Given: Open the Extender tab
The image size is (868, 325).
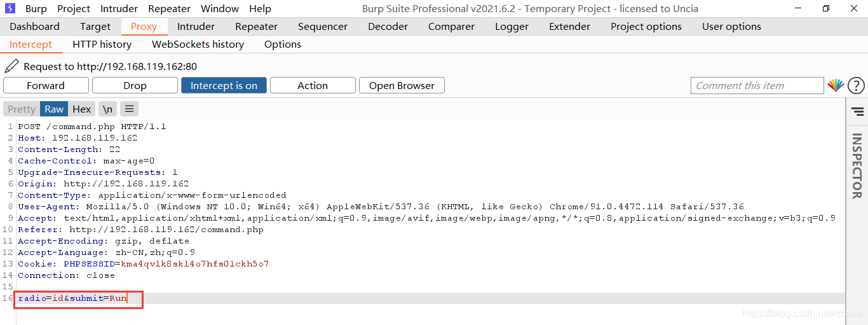Looking at the screenshot, I should coord(569,26).
